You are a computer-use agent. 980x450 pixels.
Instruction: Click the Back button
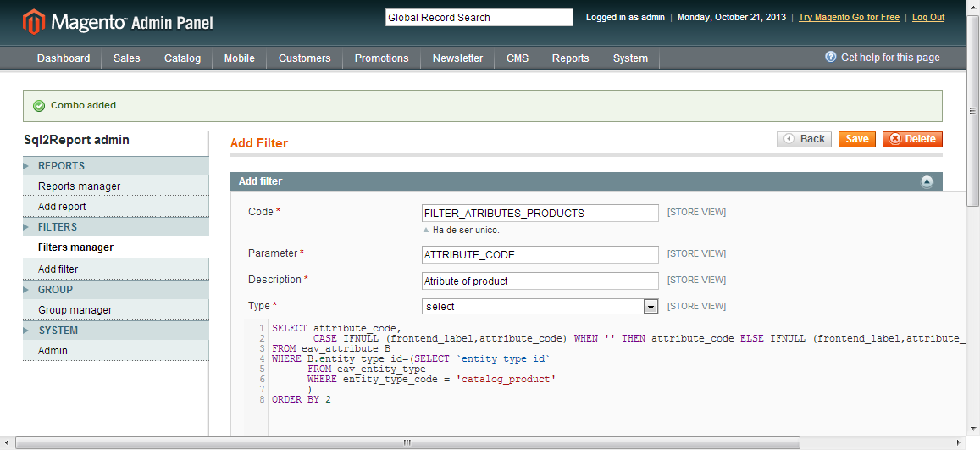[805, 139]
